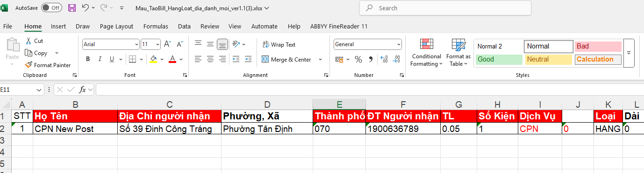Apply Italic formatting
Screen dimensions: 644x173
coord(100,59)
